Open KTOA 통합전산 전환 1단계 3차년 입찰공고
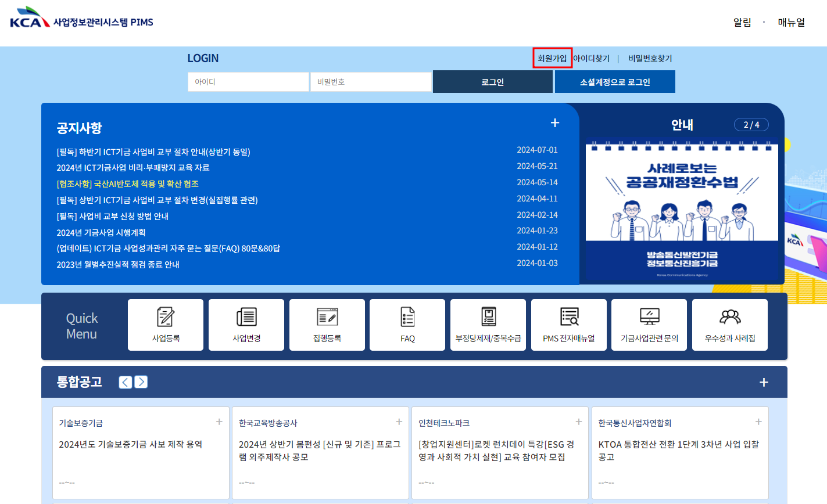 click(x=679, y=451)
